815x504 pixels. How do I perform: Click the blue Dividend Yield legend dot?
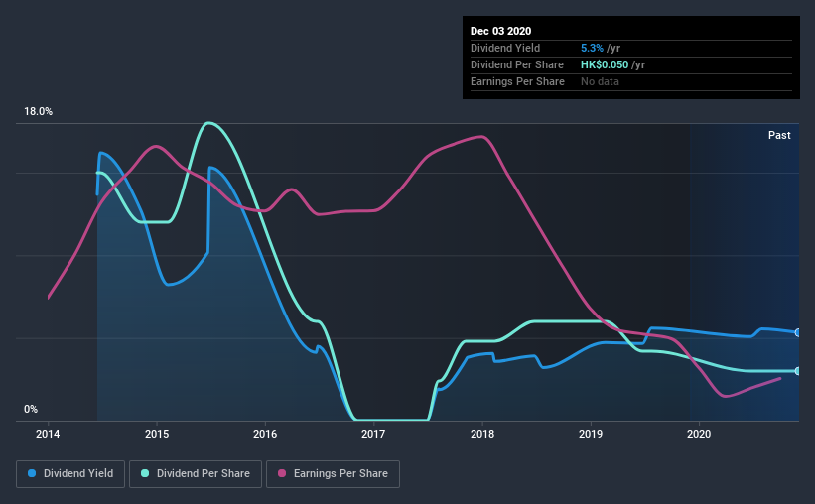pos(32,473)
